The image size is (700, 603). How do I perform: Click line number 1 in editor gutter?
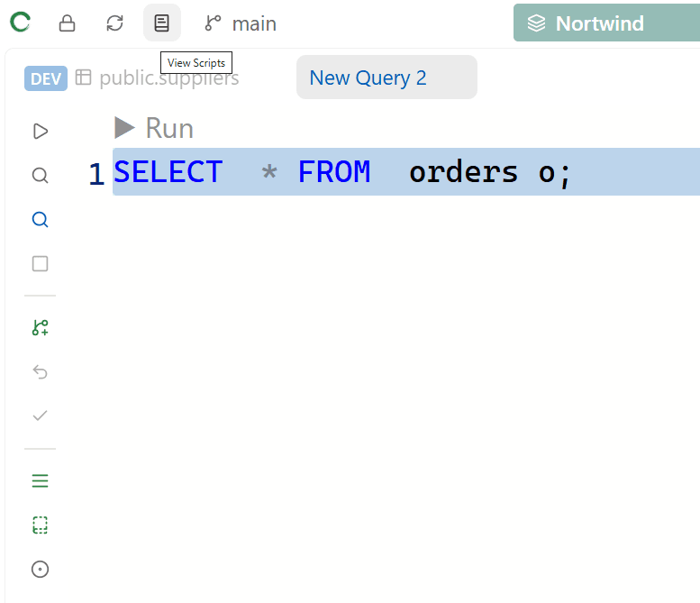96,174
